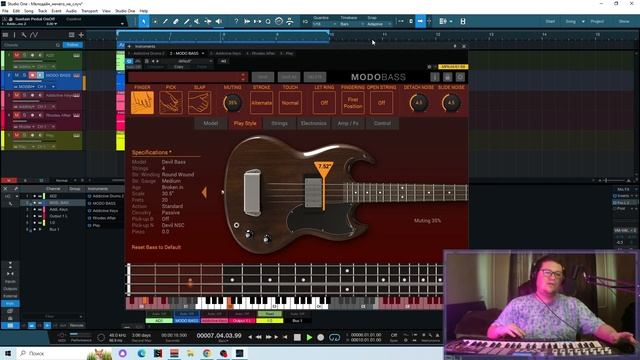Activate the Slap play style icon
The width and height of the screenshot is (640, 360).
point(199,102)
